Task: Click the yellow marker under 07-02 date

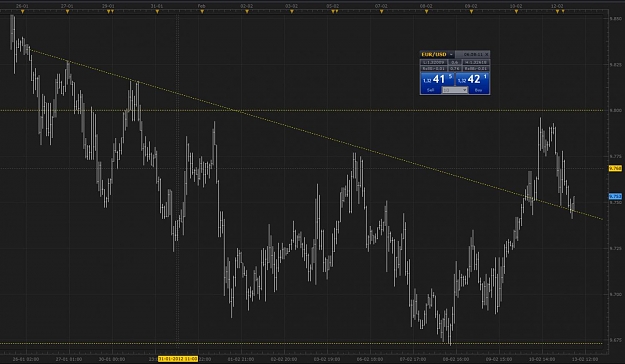Action: tap(381, 12)
